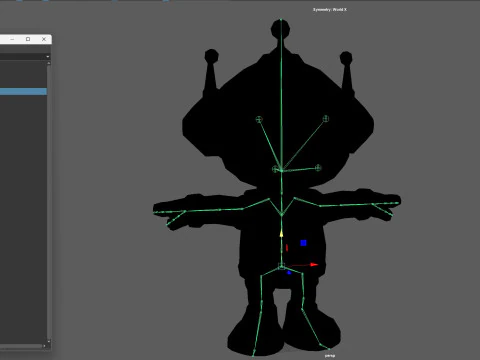Click the horizontal scrollbar's right arrow
Viewport: 480px width, 360px height.
[44, 346]
